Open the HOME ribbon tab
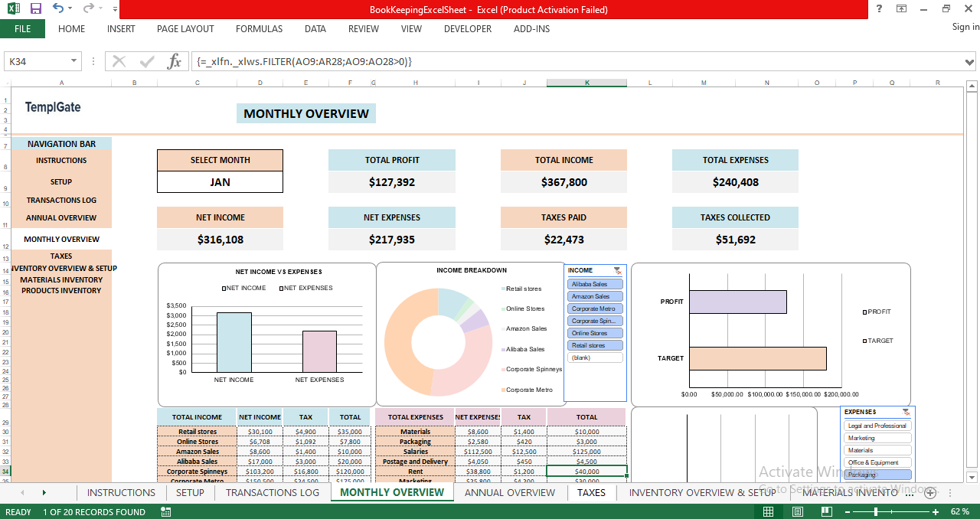 click(x=72, y=29)
